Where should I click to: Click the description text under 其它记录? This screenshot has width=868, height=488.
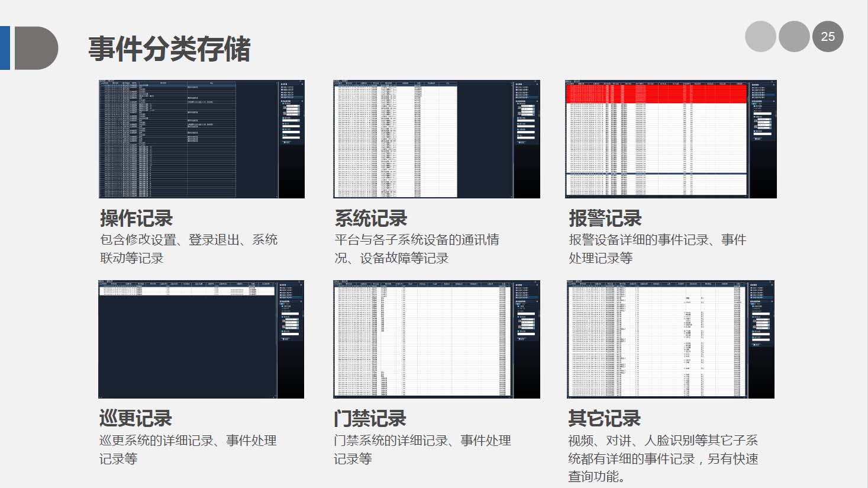663,458
